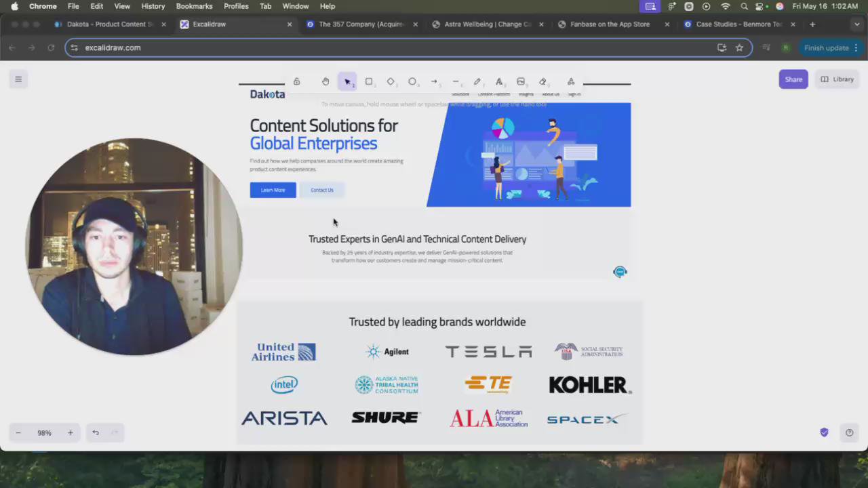Click the encryption shield icon
Image resolution: width=868 pixels, height=488 pixels.
pos(824,432)
